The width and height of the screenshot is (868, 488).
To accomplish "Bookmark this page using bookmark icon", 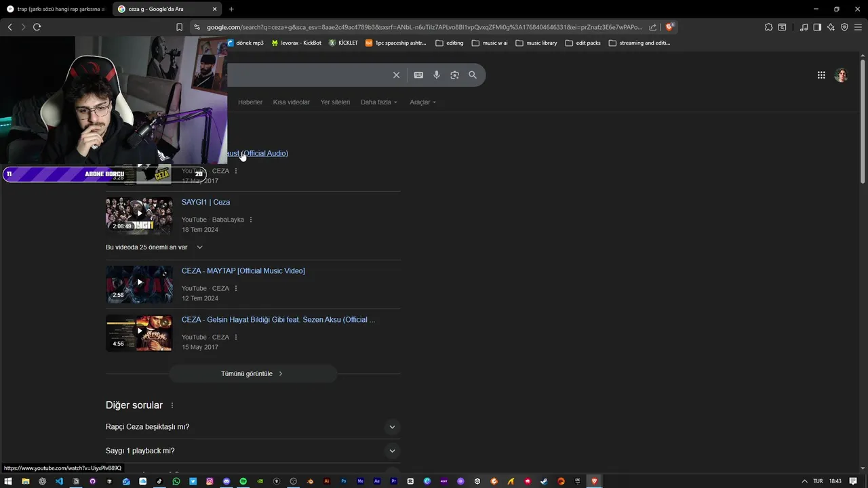I will (179, 27).
